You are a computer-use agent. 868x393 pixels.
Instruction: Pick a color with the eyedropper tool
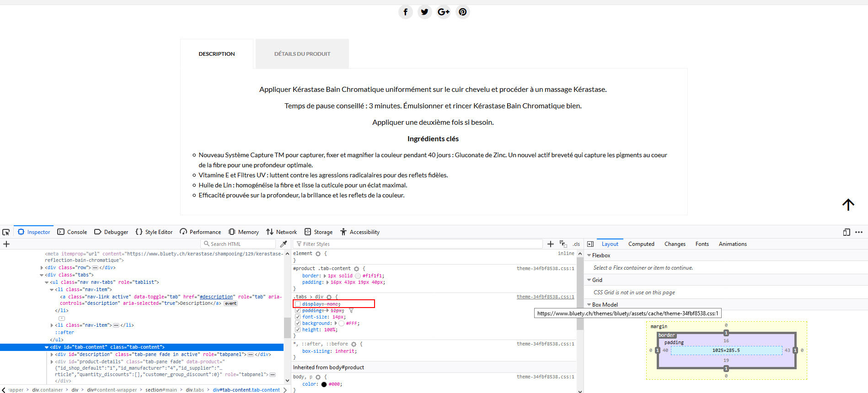point(284,244)
